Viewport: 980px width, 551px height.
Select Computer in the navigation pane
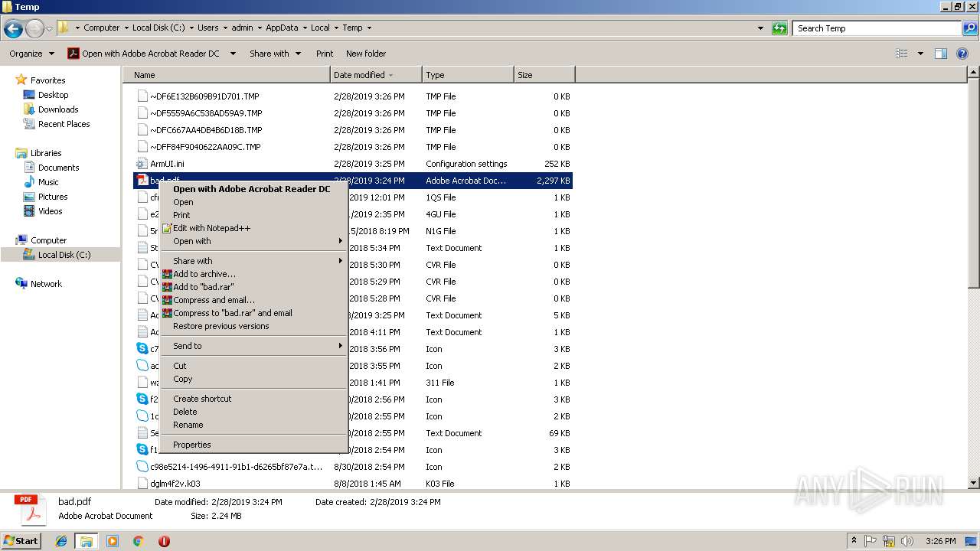(x=48, y=240)
